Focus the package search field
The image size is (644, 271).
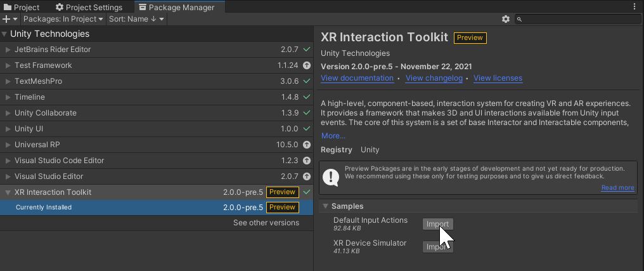click(x=578, y=19)
